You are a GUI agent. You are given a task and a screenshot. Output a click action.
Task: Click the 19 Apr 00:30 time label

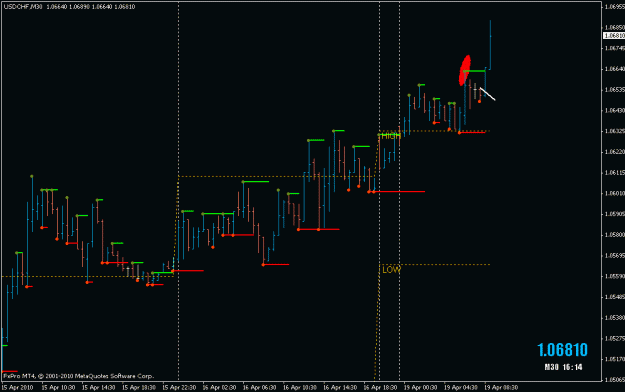420,388
